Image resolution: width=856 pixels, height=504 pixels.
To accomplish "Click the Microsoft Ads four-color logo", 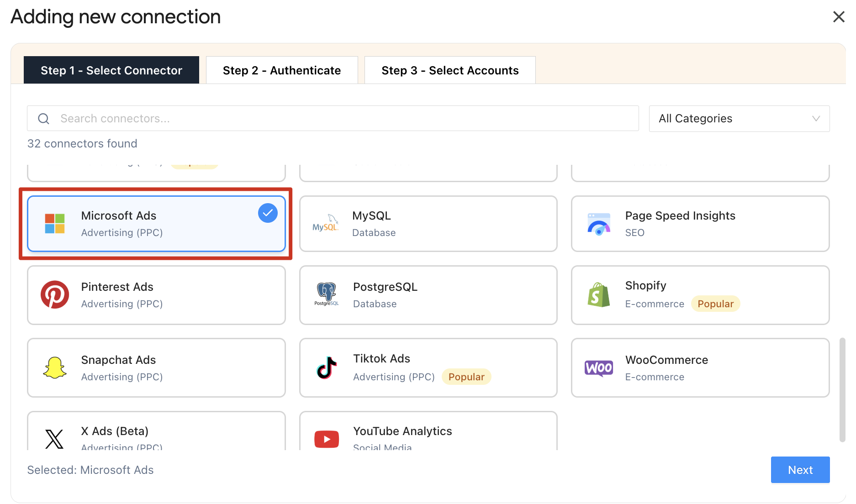I will tap(55, 224).
